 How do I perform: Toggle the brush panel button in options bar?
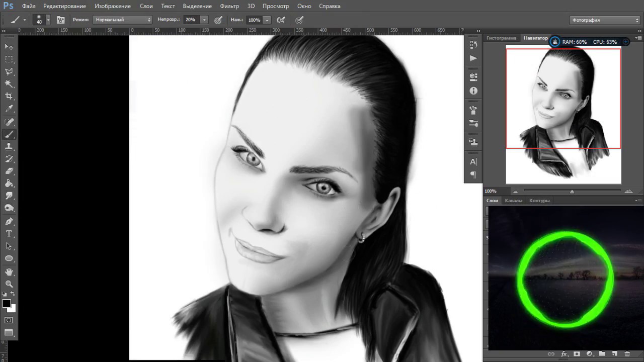coord(61,20)
